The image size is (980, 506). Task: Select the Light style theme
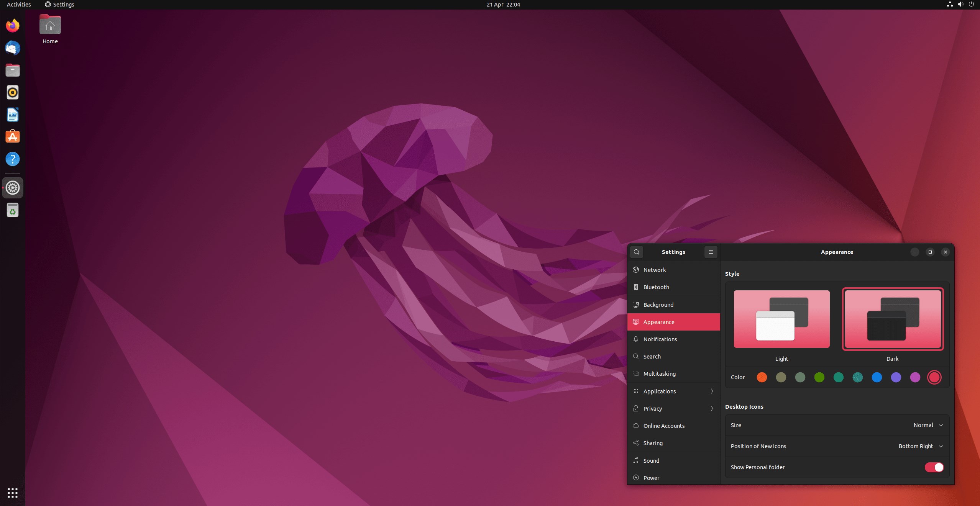(781, 319)
